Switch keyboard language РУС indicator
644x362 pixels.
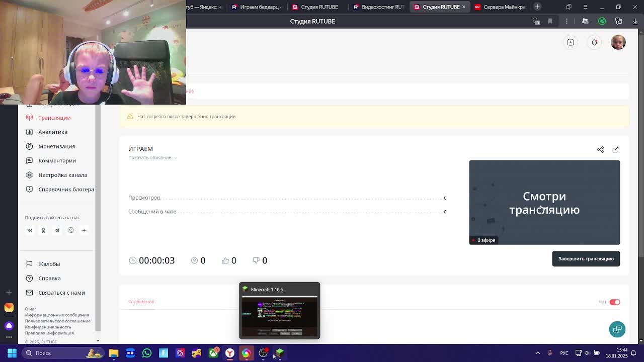click(565, 353)
